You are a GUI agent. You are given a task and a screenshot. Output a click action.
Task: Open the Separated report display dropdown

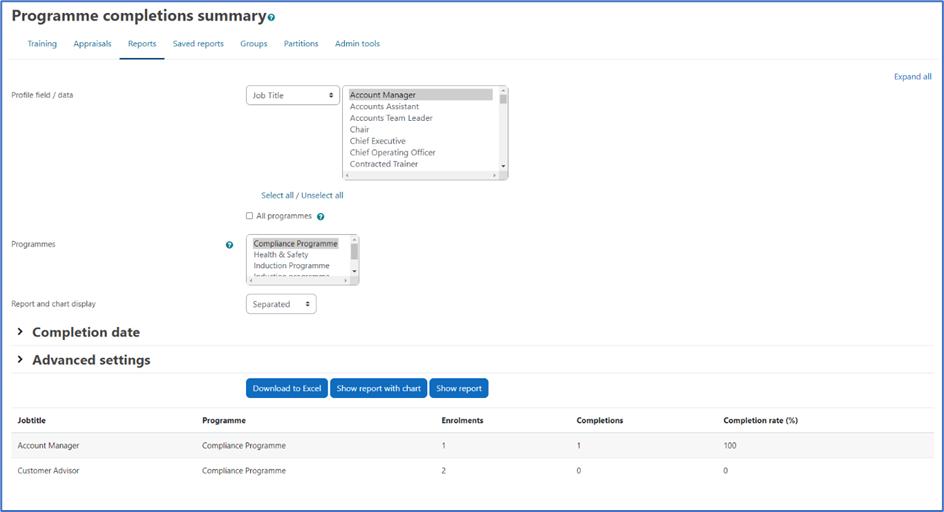[x=281, y=304]
